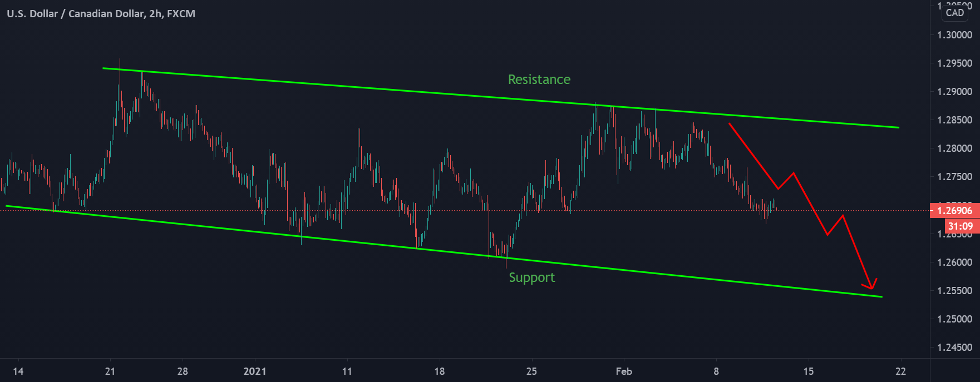
Task: Click the 1.28500 price axis label
Action: pos(954,120)
